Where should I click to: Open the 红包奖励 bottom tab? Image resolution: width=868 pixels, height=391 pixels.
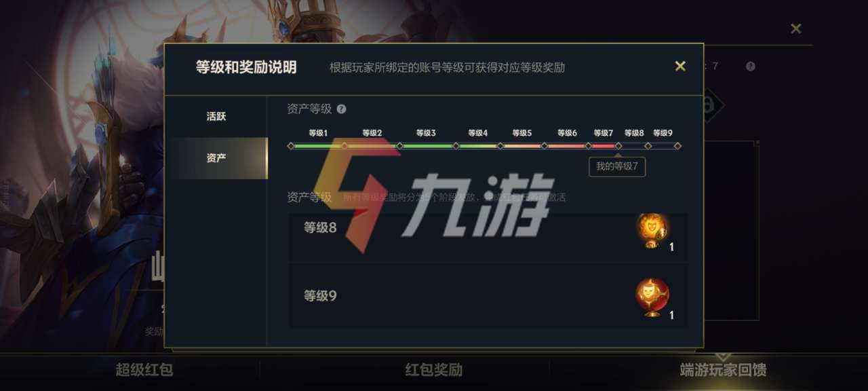tap(434, 370)
